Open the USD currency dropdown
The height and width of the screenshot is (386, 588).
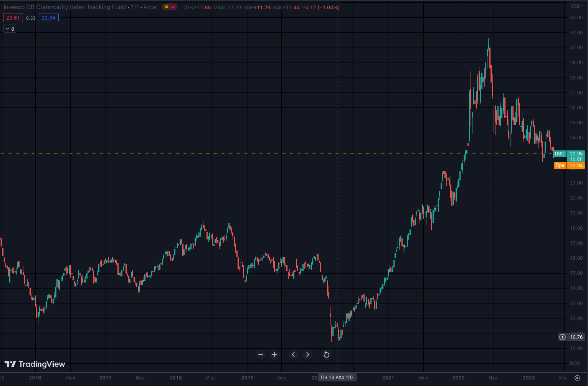577,6
